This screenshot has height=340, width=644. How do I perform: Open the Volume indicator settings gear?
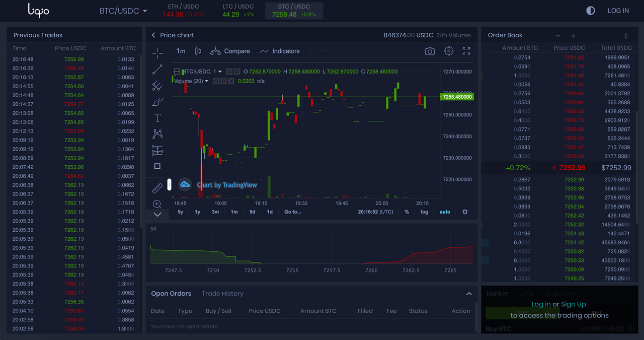point(223,81)
